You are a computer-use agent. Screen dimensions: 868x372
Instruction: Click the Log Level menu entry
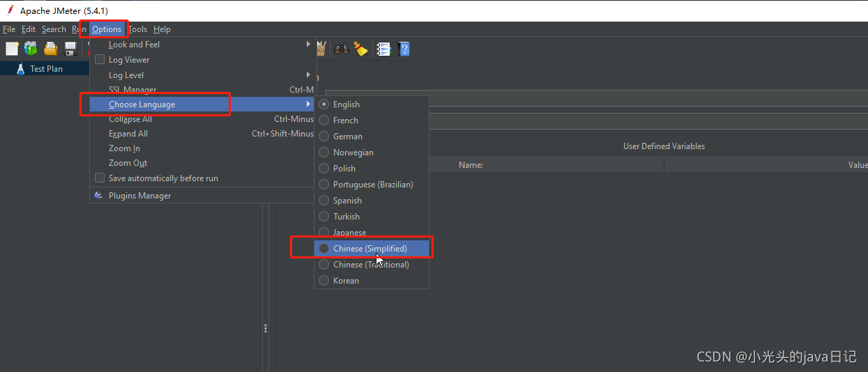click(x=203, y=75)
